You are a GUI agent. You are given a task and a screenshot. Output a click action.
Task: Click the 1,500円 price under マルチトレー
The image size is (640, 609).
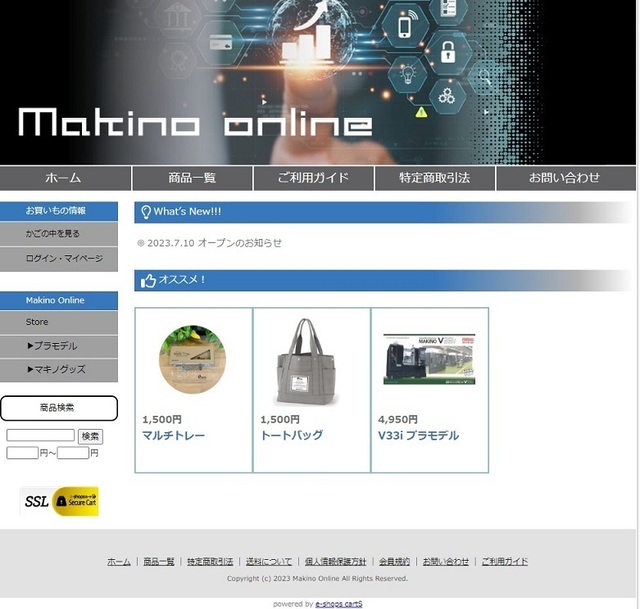162,419
